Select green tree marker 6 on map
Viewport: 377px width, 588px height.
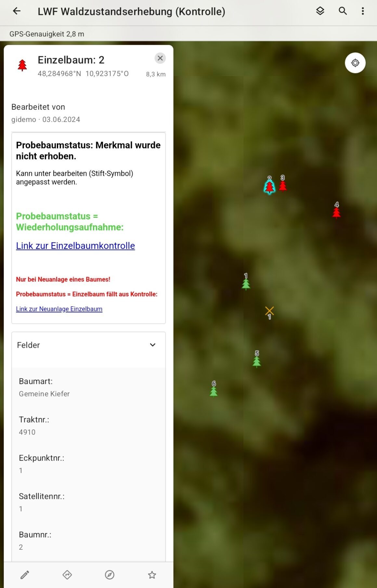click(214, 391)
